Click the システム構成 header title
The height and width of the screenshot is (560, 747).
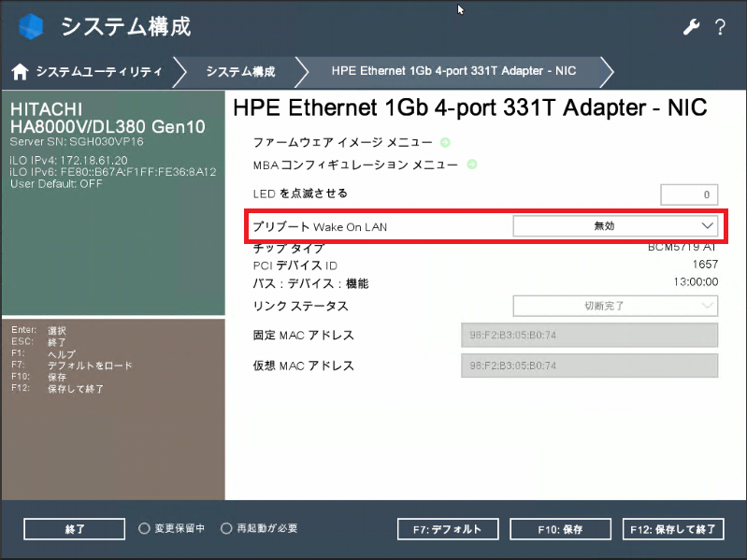coord(126,26)
